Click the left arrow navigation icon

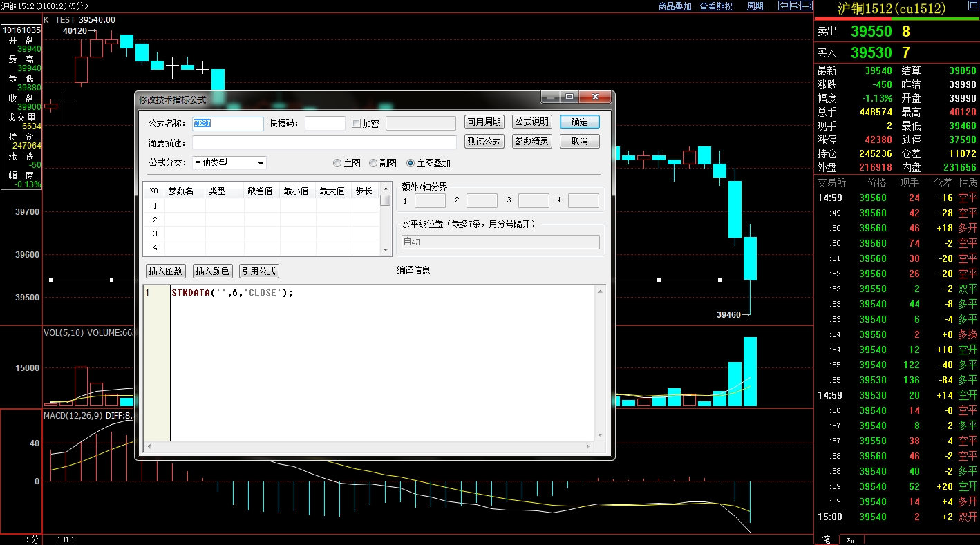click(x=783, y=6)
